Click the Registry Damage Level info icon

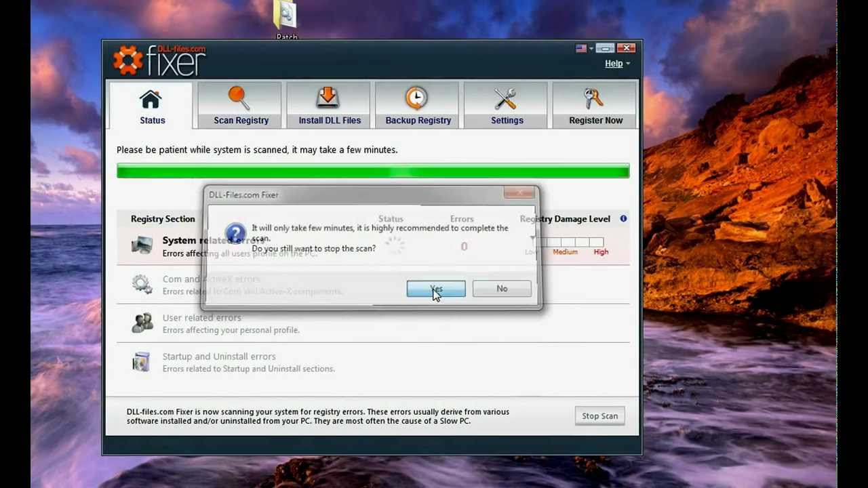pyautogui.click(x=623, y=218)
